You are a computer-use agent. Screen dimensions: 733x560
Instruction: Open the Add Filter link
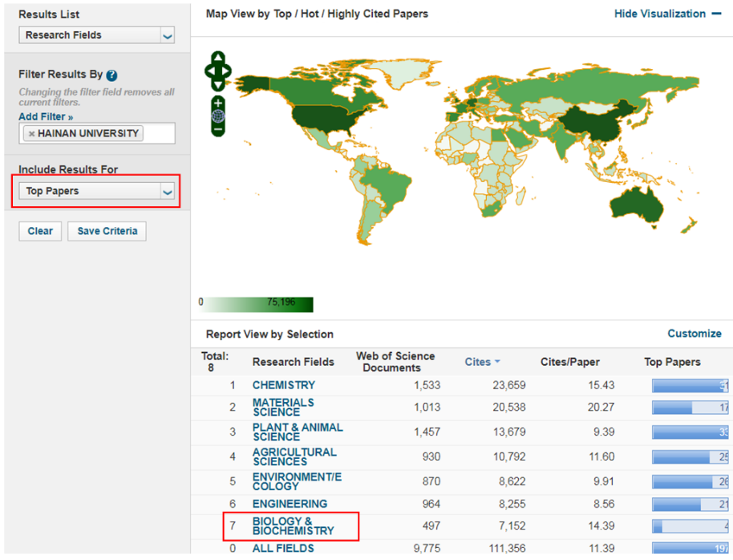tap(46, 117)
